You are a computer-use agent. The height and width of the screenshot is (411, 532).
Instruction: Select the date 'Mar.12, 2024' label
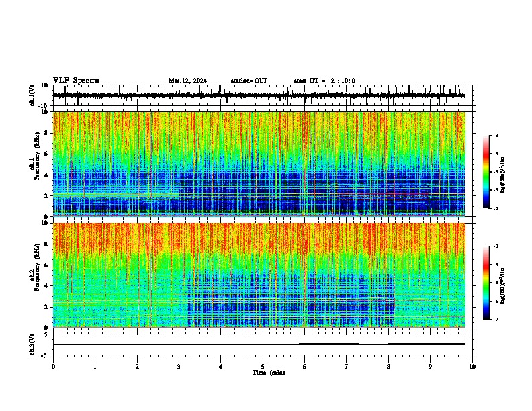click(187, 81)
